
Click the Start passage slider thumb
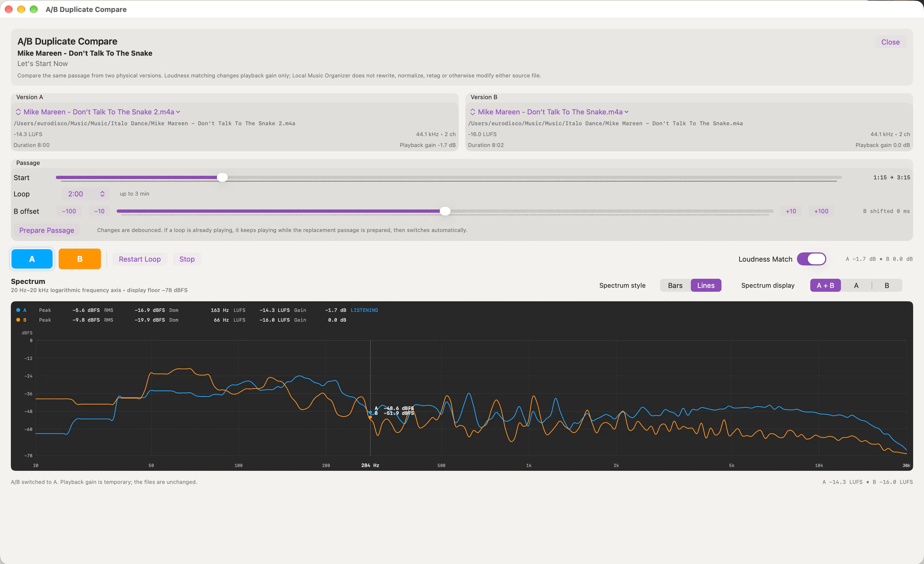(x=222, y=177)
